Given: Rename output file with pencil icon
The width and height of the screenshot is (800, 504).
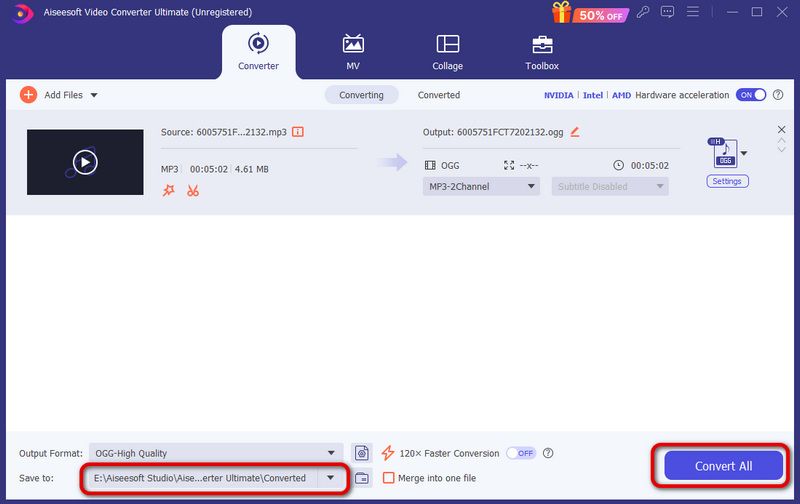Looking at the screenshot, I should click(x=575, y=132).
